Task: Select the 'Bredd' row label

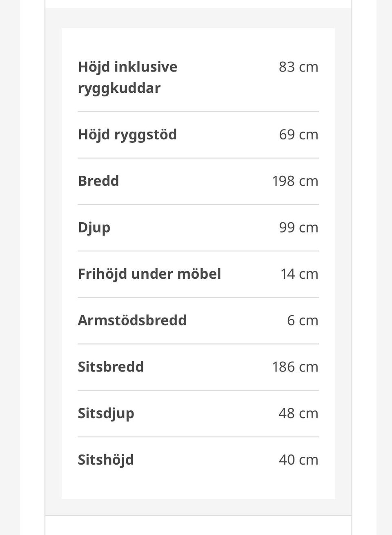Action: [98, 181]
